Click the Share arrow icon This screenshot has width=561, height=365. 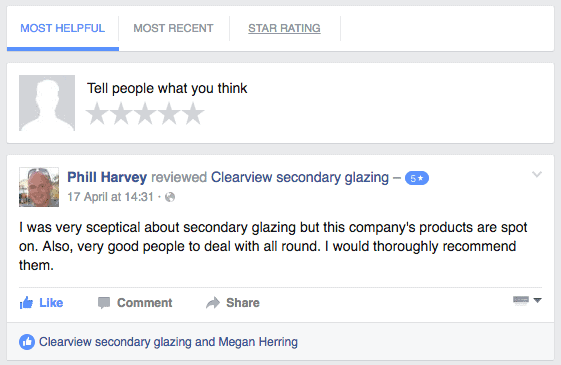pos(213,303)
